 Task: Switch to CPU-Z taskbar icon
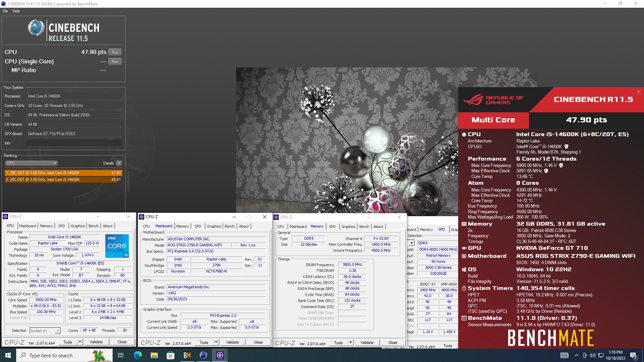pos(220,355)
